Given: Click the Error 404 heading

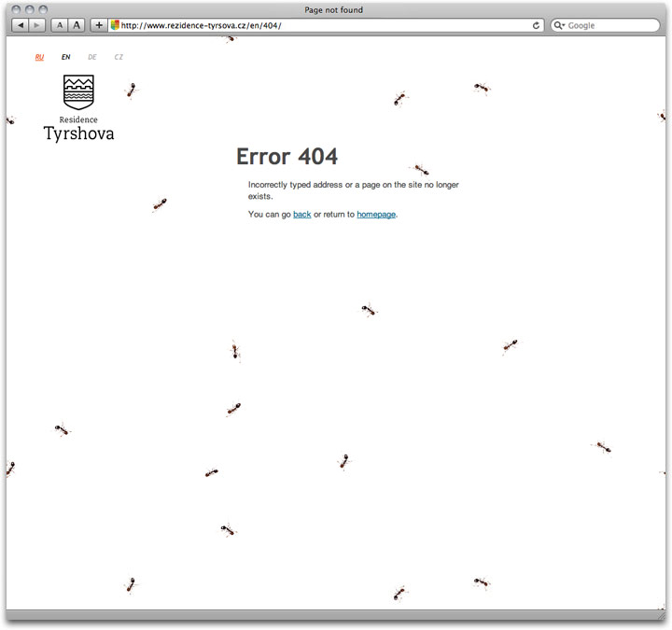Looking at the screenshot, I should coord(287,157).
